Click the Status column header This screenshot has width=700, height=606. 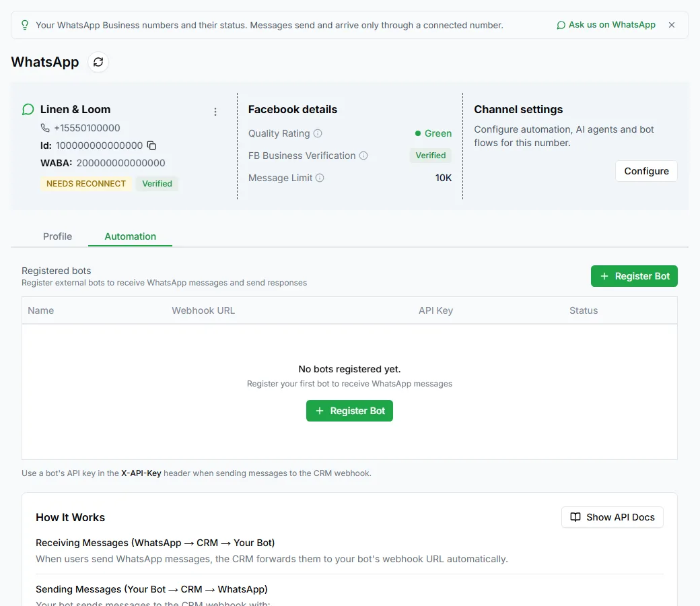pos(584,310)
